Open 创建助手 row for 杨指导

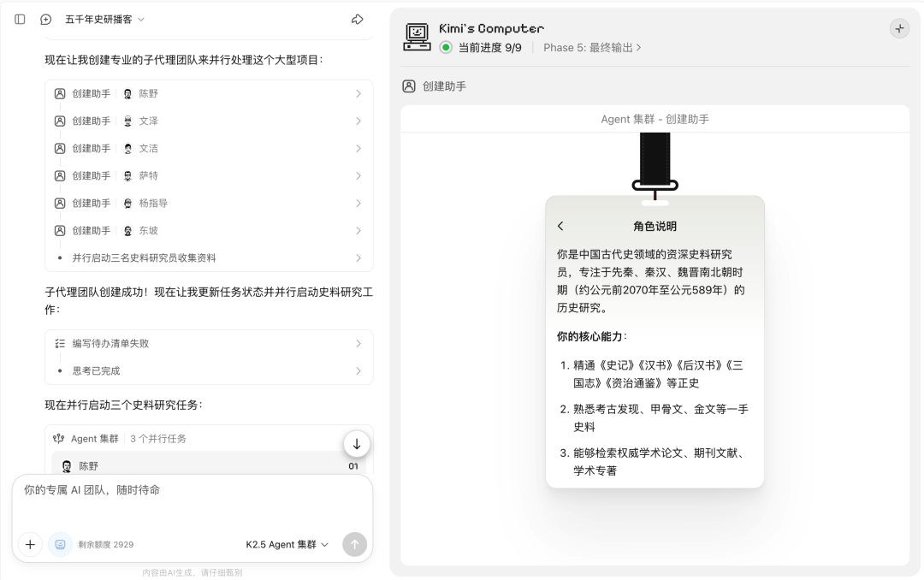(209, 204)
